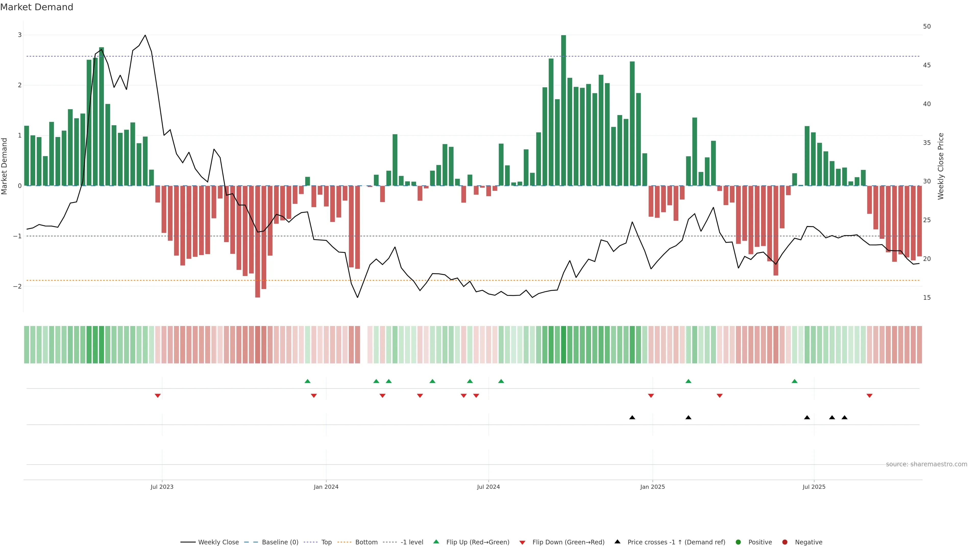Click the last red flip-down marker after Jul 2025
The height and width of the screenshot is (551, 980).
(x=870, y=396)
